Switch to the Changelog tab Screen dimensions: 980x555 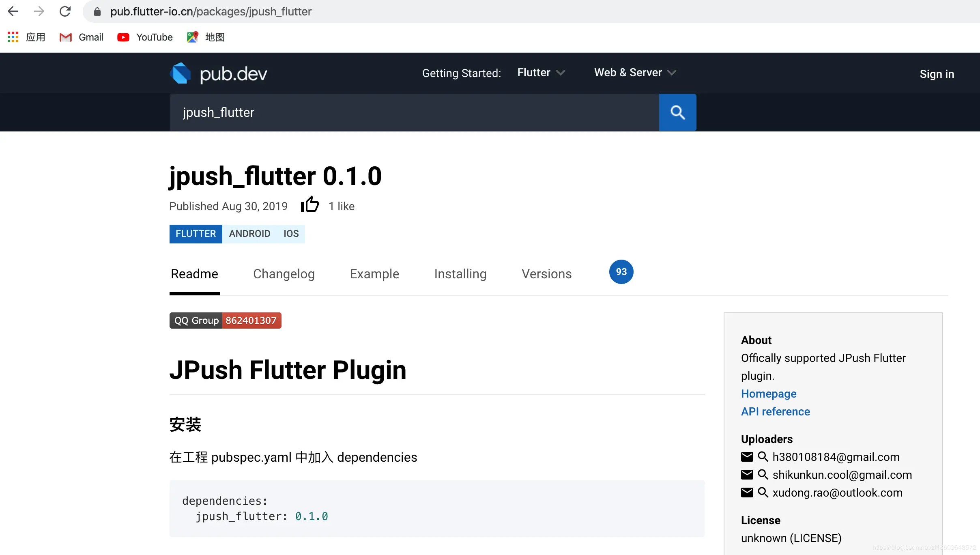(x=284, y=274)
